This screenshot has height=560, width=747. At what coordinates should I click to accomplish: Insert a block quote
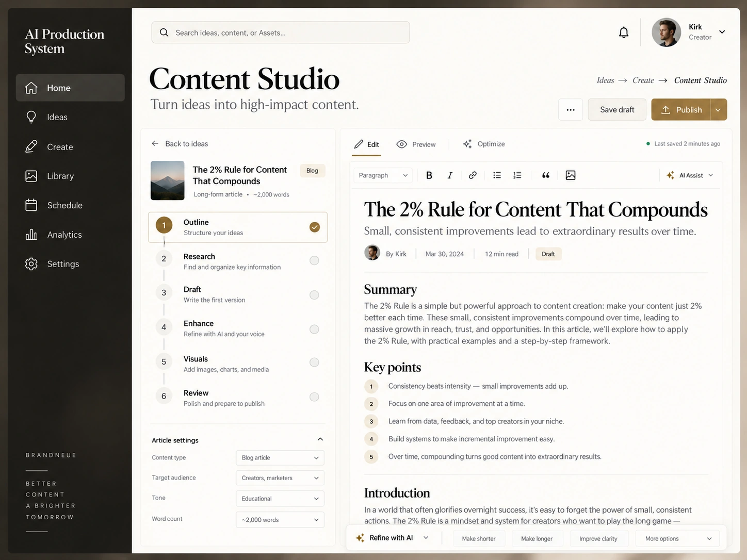click(x=546, y=175)
